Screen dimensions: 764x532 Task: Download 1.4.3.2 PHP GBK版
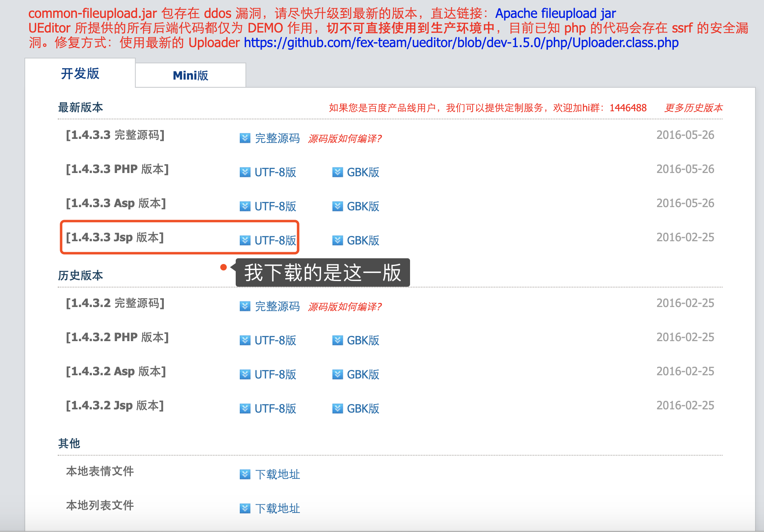(363, 340)
